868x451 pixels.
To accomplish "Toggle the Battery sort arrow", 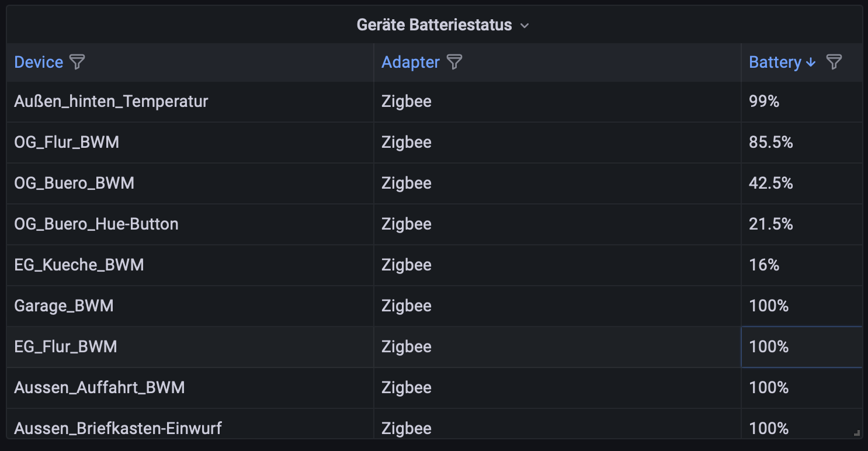I will pos(810,63).
